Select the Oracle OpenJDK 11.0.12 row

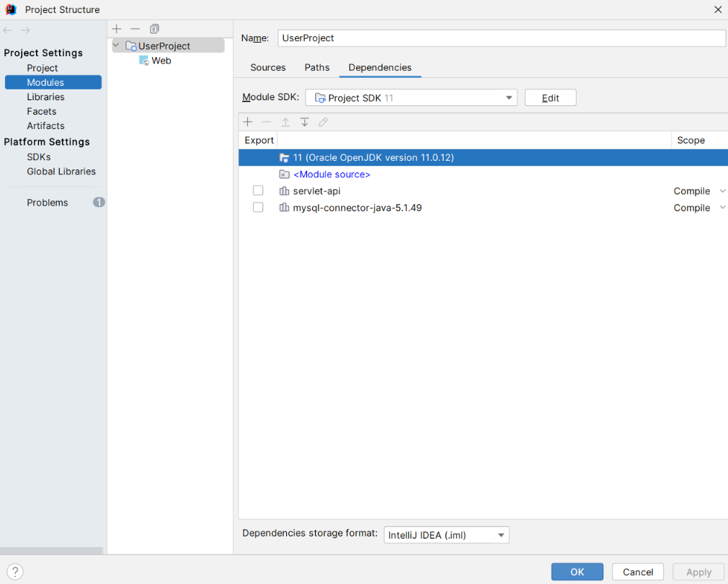pos(484,157)
